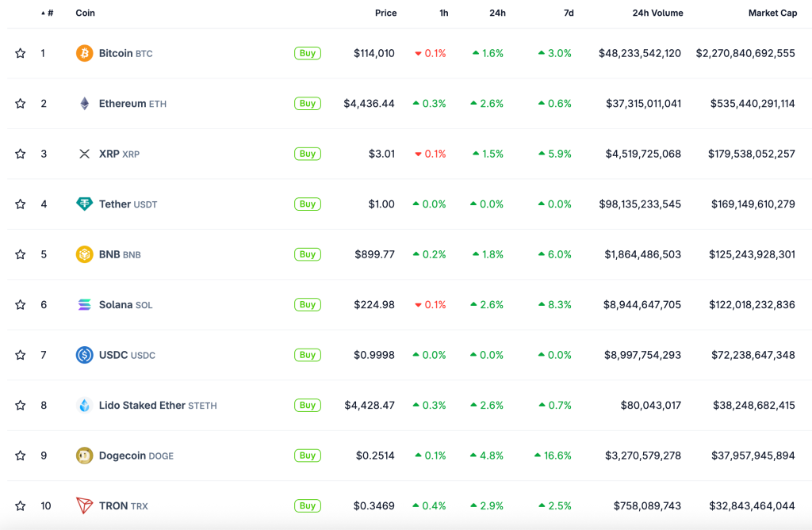Screen dimensions: 812x530
Task: Sort coins by 24h Volume header
Action: point(657,13)
